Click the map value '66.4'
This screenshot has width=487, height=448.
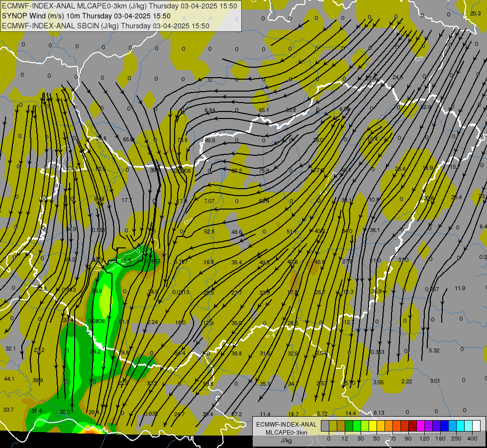264,201
